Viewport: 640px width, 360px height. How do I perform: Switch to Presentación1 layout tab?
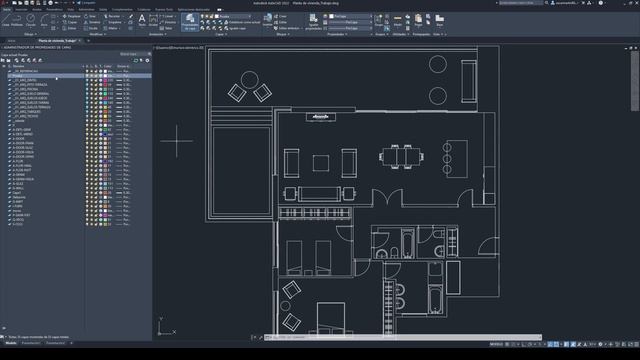click(31, 343)
